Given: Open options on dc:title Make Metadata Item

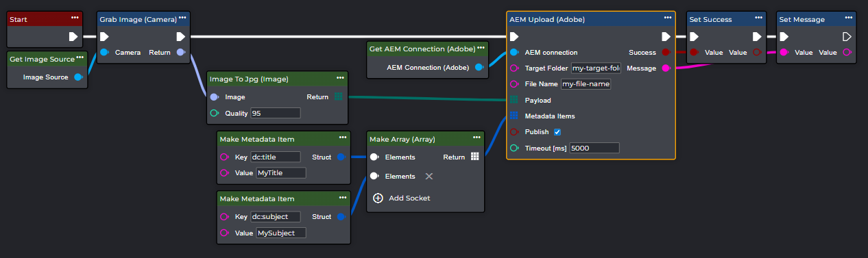Looking at the screenshot, I should 343,138.
